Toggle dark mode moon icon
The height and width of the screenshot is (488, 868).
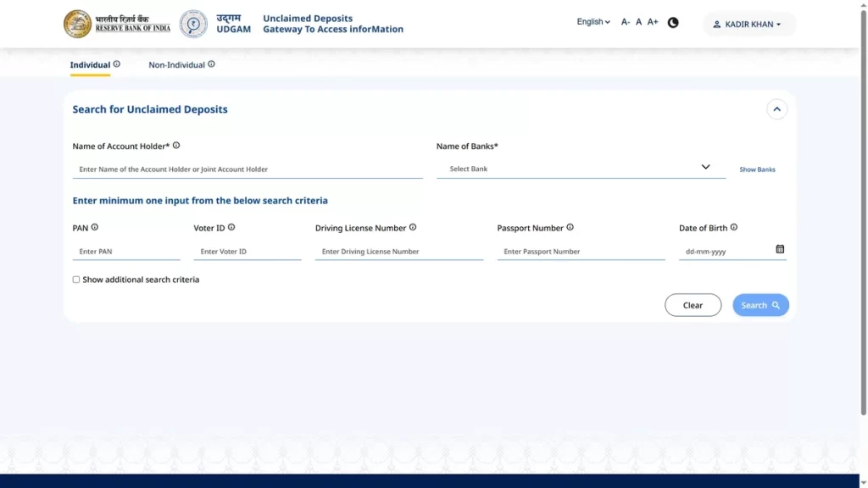tap(673, 23)
